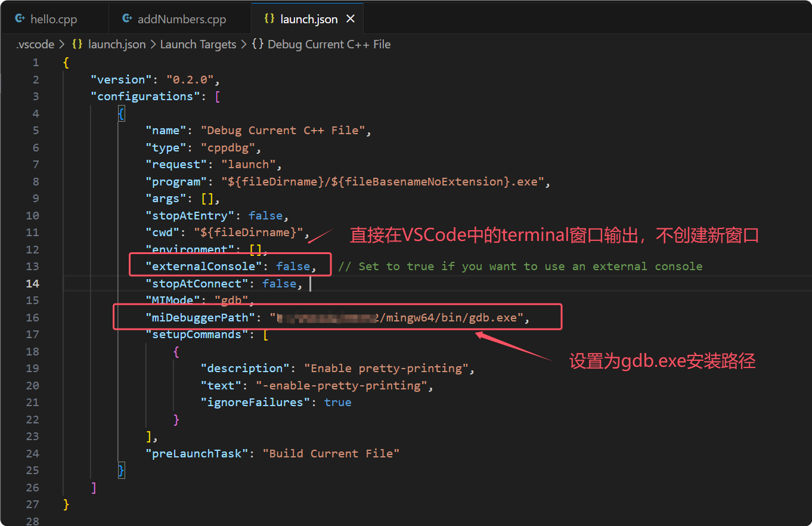Click the "Build Current File" task value
The image size is (812, 526).
[x=331, y=453]
